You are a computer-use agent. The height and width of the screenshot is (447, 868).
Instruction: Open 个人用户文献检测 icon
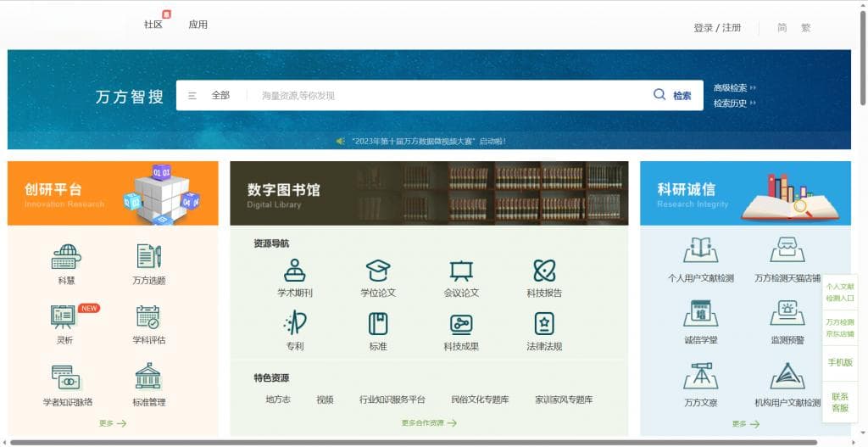[x=701, y=250]
